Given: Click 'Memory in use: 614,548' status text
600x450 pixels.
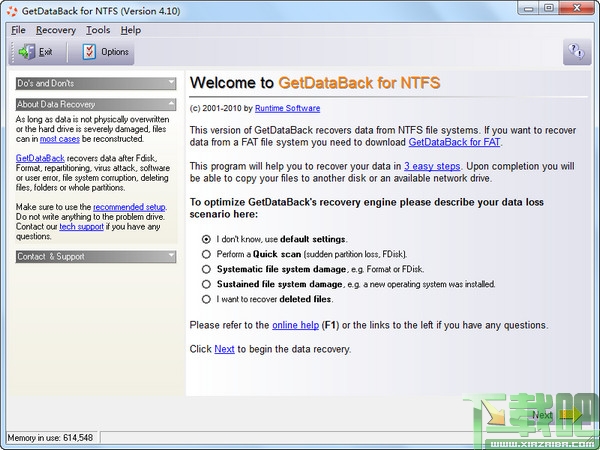Looking at the screenshot, I should coord(50,437).
